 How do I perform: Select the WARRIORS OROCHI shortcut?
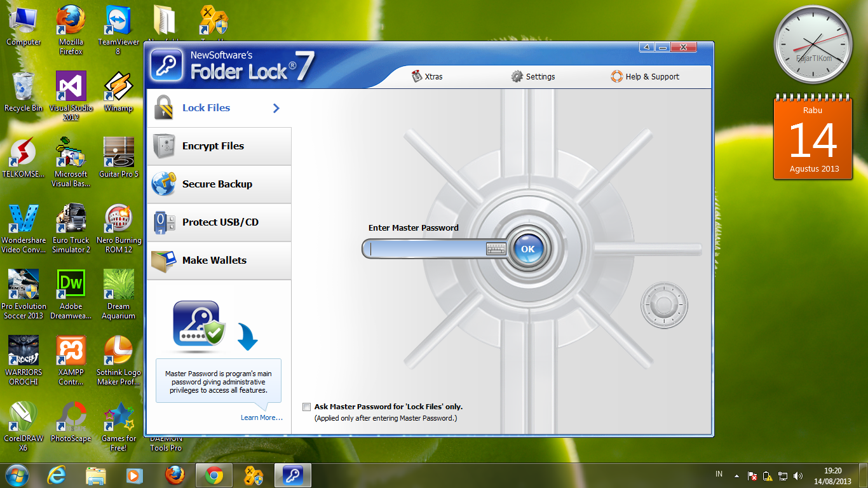click(24, 361)
